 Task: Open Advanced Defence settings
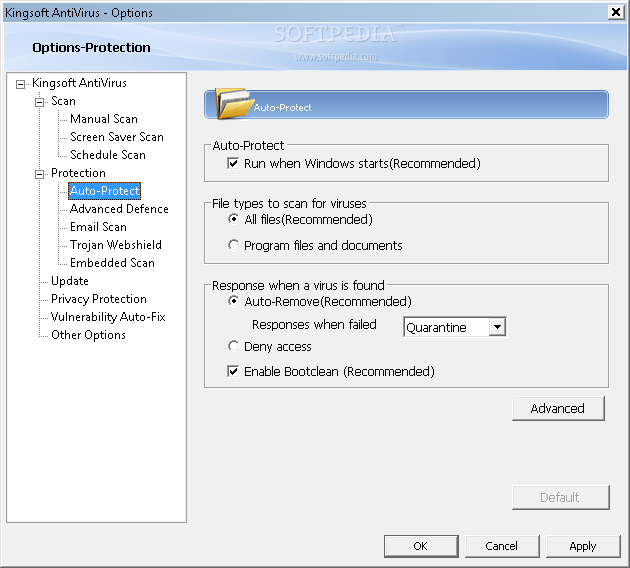[119, 209]
